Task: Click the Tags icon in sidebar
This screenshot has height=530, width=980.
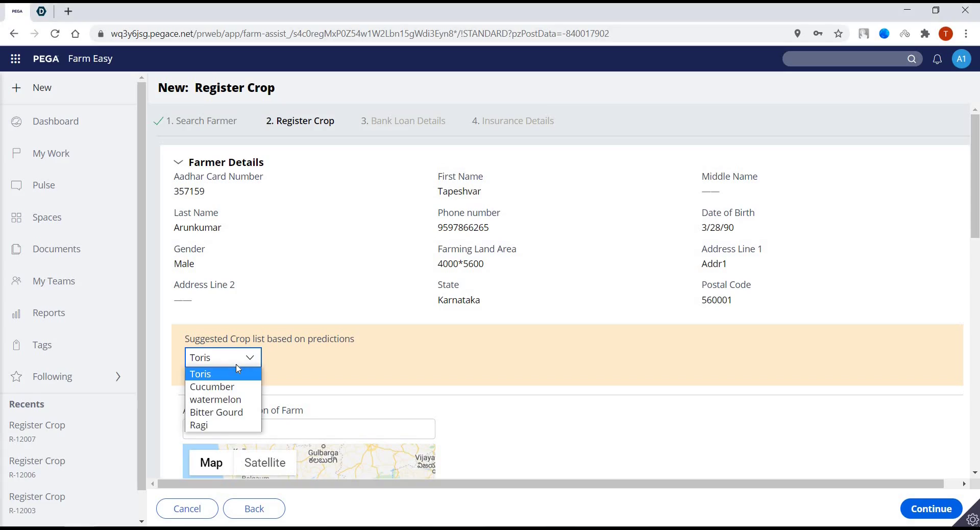Action: pos(16,345)
